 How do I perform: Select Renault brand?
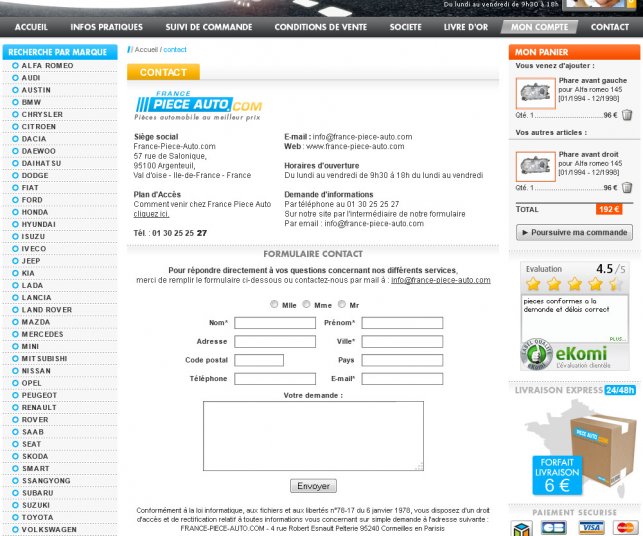[x=39, y=408]
